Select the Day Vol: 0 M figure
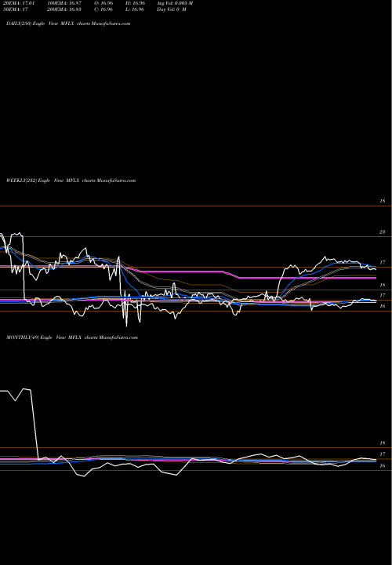 tap(172, 9)
